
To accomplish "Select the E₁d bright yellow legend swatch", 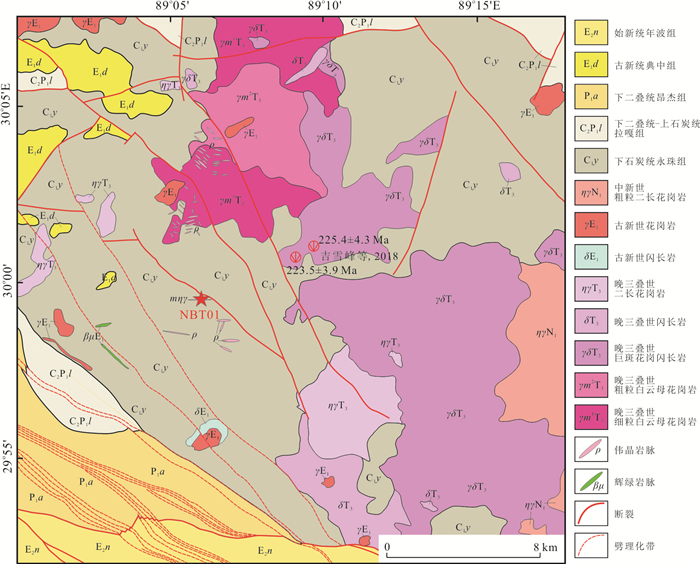I will point(591,64).
